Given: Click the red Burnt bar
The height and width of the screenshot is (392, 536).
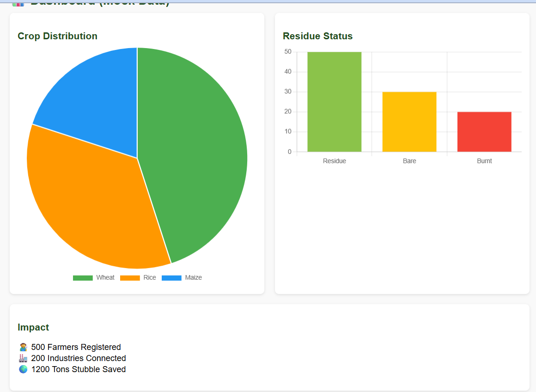Looking at the screenshot, I should click(x=484, y=132).
